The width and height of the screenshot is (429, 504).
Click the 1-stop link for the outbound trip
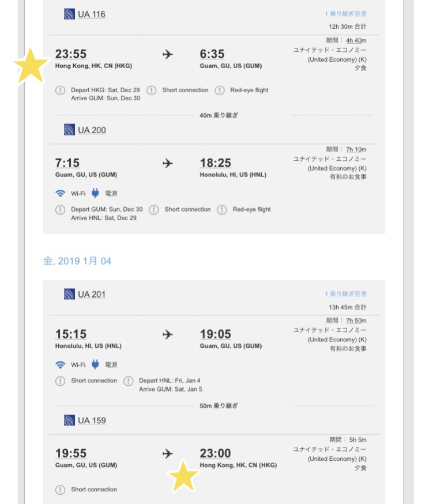(345, 14)
